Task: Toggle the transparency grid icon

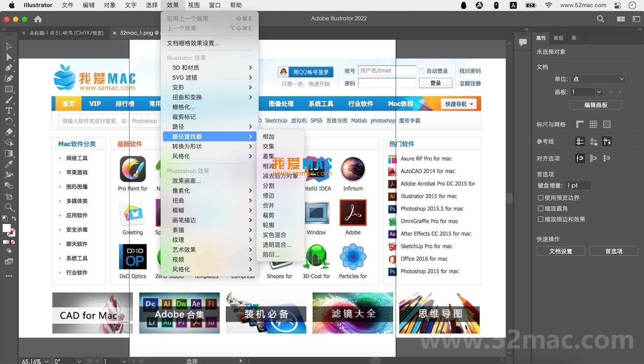Action: click(607, 124)
